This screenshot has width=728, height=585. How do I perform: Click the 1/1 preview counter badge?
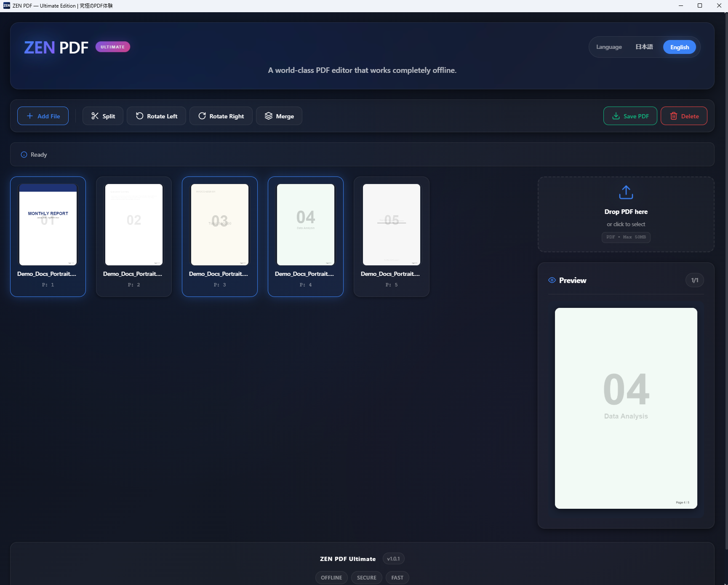695,280
